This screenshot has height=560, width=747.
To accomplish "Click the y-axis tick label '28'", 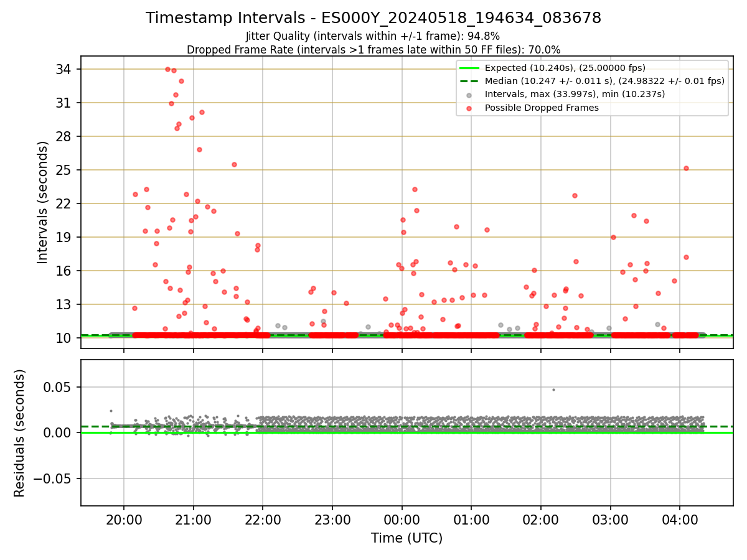I will pyautogui.click(x=65, y=136).
